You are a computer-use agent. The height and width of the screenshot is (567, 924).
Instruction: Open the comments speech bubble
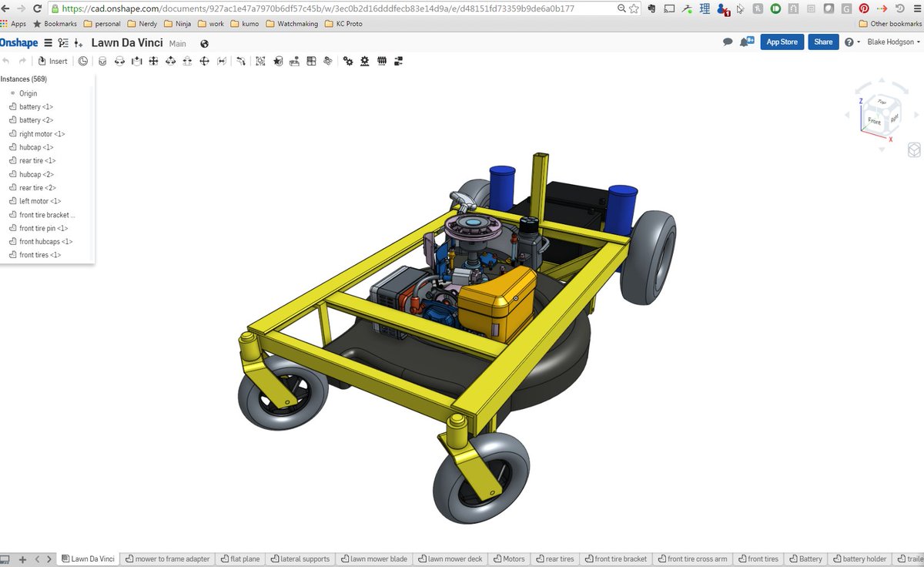728,42
